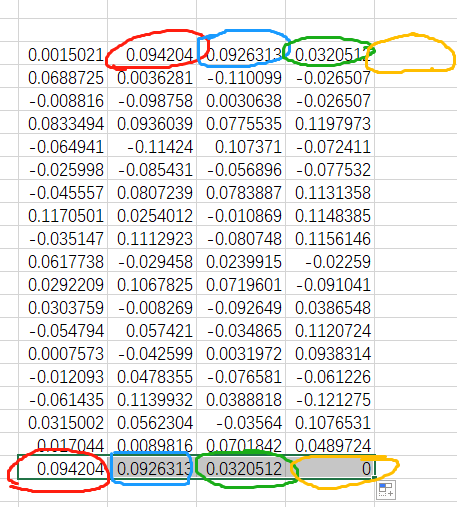Click the cell with value 0.0036281
Screen dimensions: 457x507
point(152,76)
